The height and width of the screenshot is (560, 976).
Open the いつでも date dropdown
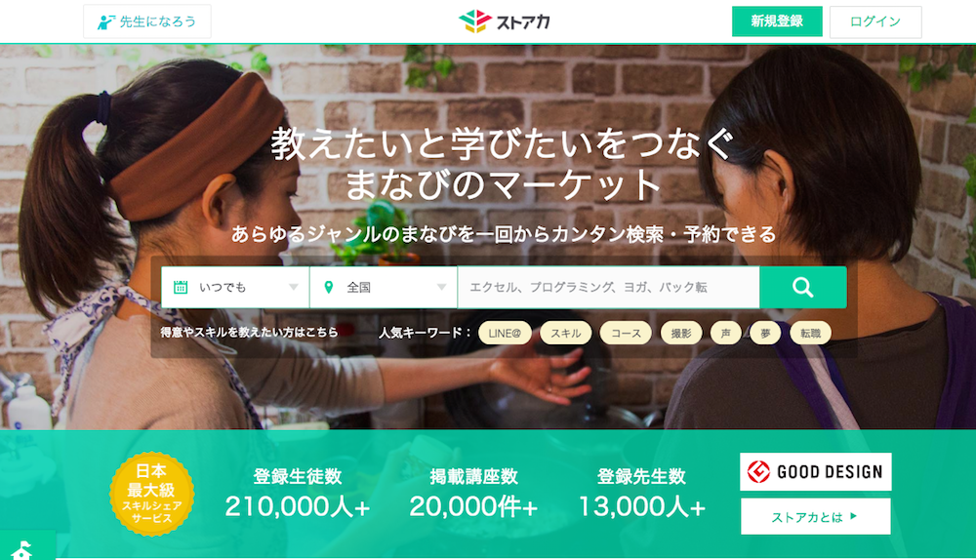point(235,287)
